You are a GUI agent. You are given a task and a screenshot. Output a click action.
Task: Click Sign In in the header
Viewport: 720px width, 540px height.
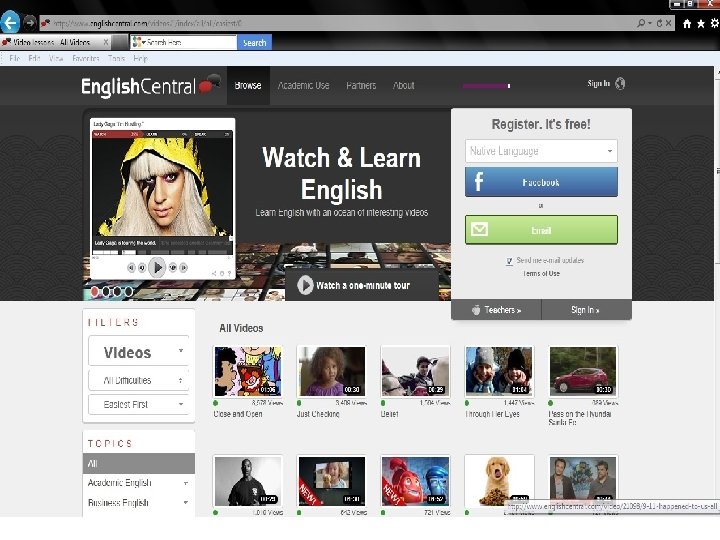point(598,83)
